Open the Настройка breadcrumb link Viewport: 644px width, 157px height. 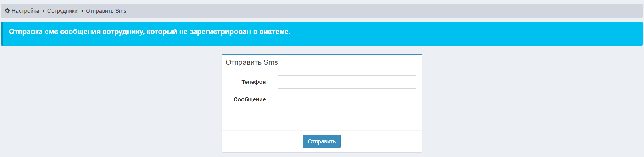(25, 11)
